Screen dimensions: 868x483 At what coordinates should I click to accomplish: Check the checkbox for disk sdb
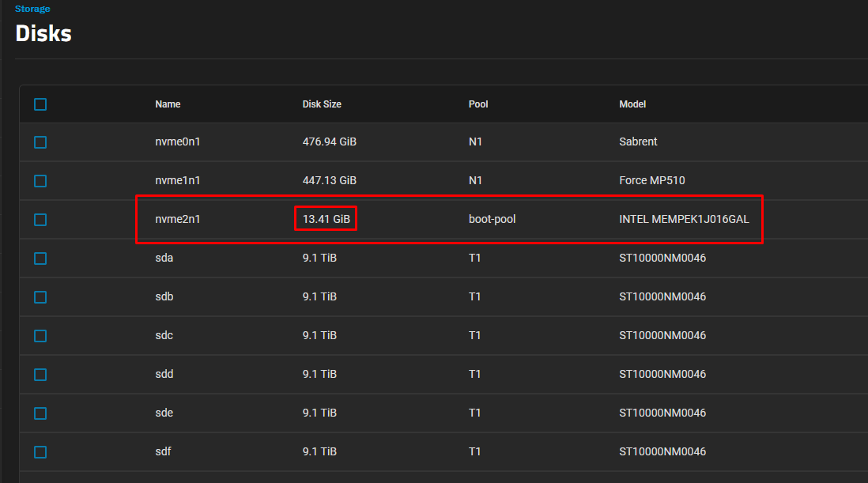coord(40,296)
